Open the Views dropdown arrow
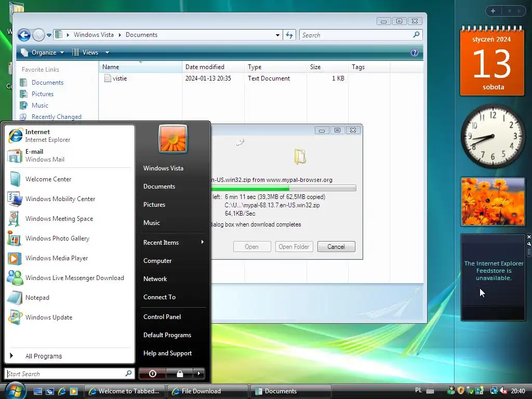 click(x=107, y=52)
